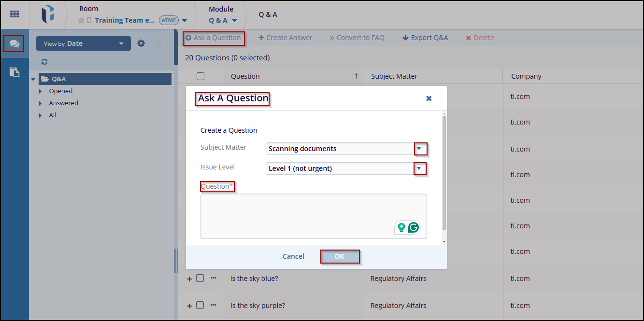Click the Cancel button

point(293,256)
